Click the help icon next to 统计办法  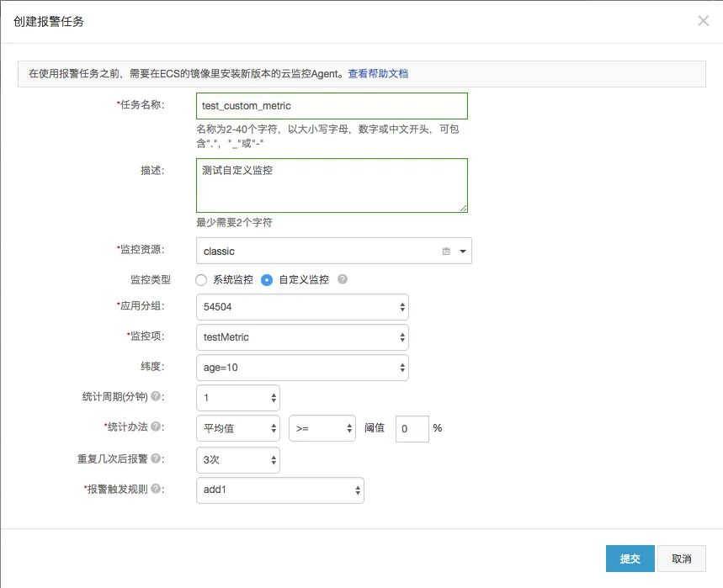[156, 426]
